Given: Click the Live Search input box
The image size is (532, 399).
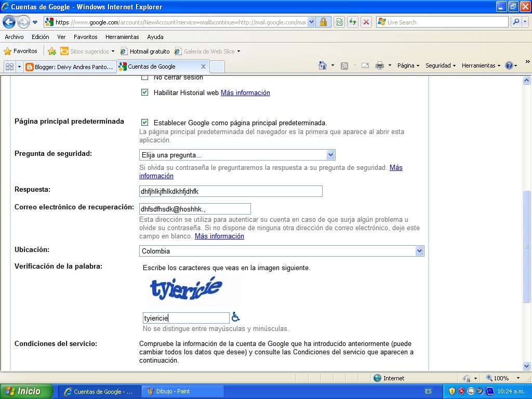Looking at the screenshot, I should click(x=443, y=22).
